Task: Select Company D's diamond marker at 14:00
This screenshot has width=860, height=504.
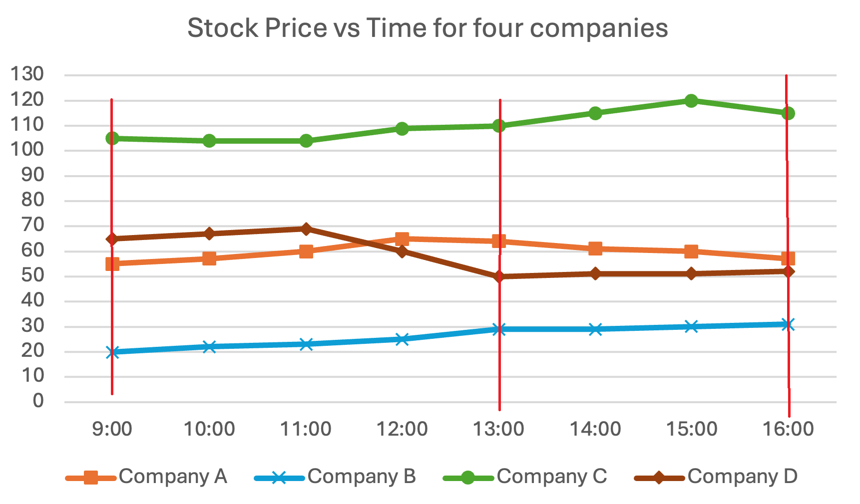Action: click(x=595, y=274)
